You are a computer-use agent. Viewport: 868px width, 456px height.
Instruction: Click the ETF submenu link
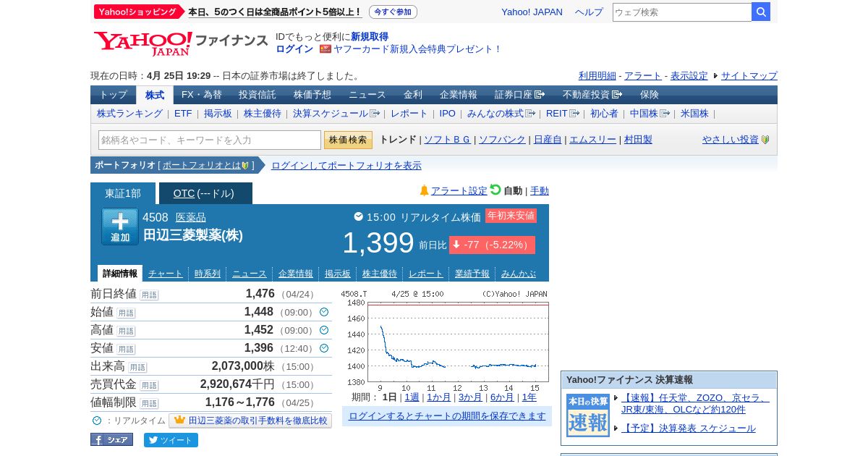pyautogui.click(x=183, y=114)
